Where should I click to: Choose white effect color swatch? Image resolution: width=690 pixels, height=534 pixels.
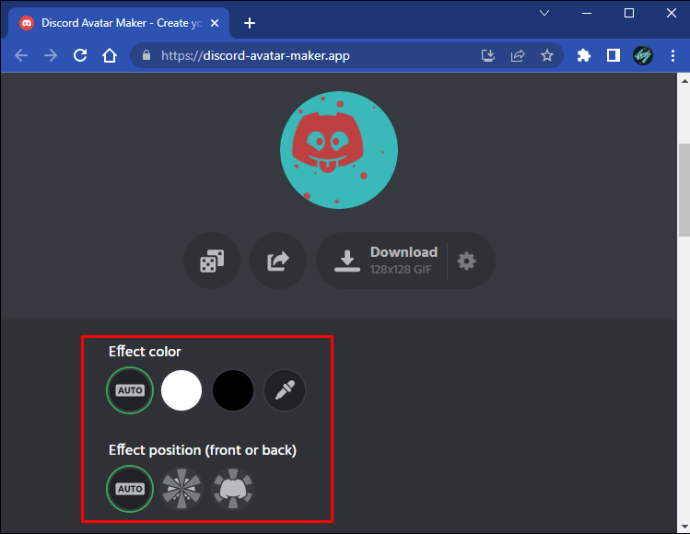pyautogui.click(x=181, y=390)
